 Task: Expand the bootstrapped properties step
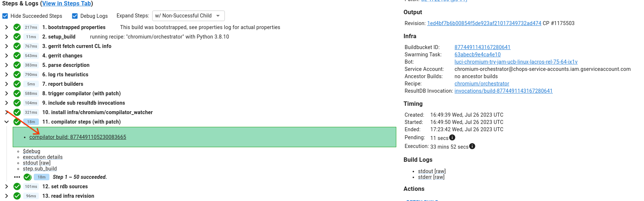[7, 27]
